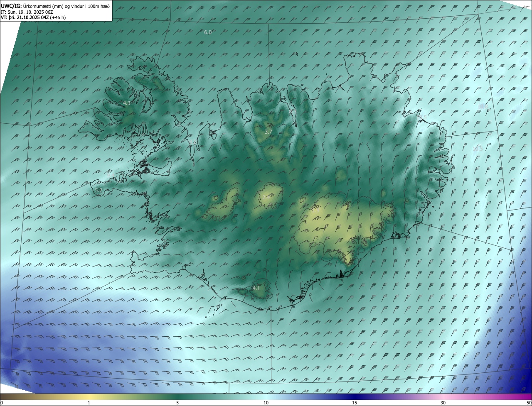Click the 5.2 value label on the Snæfellsnes peninsula

tap(99, 190)
